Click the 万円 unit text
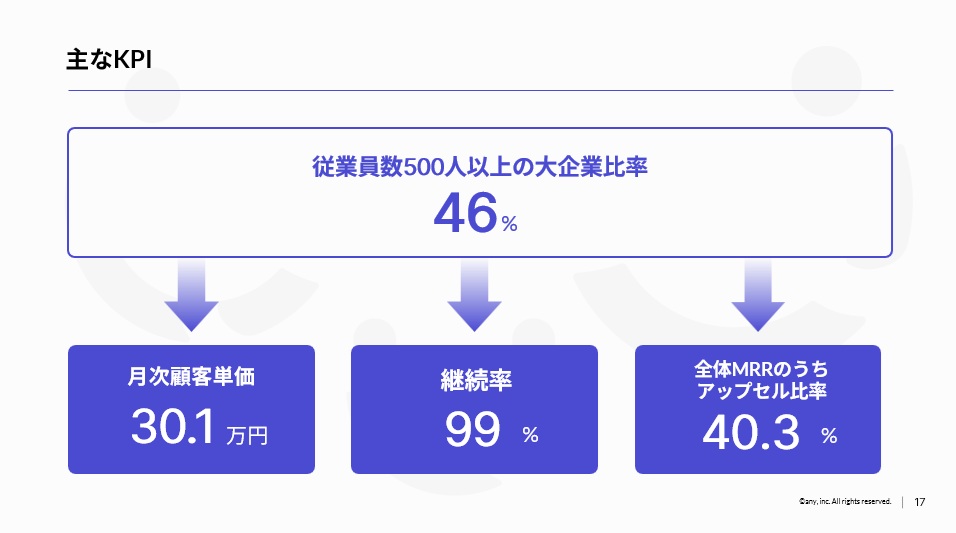This screenshot has height=533, width=956. click(247, 435)
